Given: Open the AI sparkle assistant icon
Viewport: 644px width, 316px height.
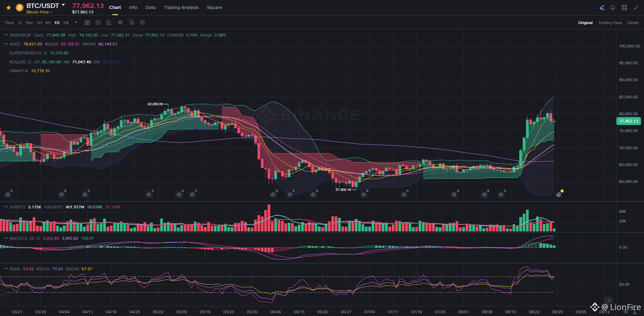Looking at the screenshot, I should tap(602, 8).
